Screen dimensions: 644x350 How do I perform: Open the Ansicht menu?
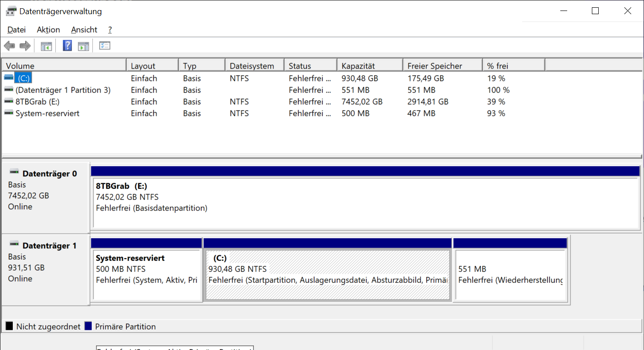tap(84, 30)
